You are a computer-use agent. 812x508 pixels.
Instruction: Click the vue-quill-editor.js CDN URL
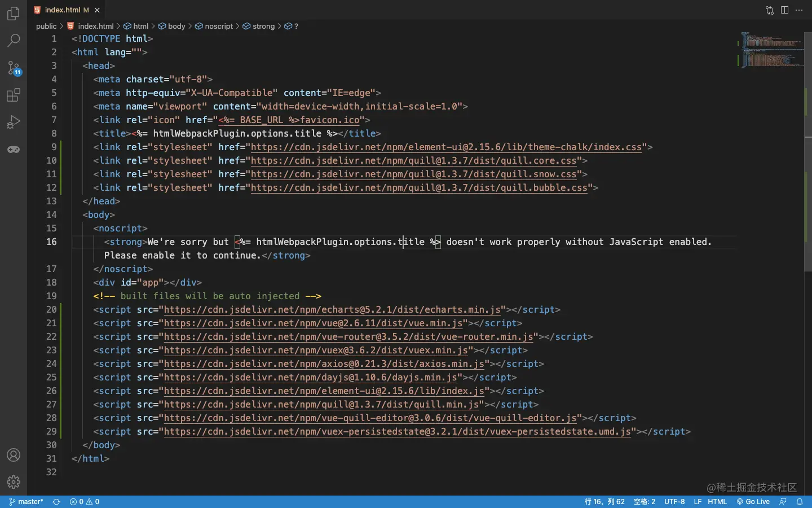pyautogui.click(x=370, y=418)
